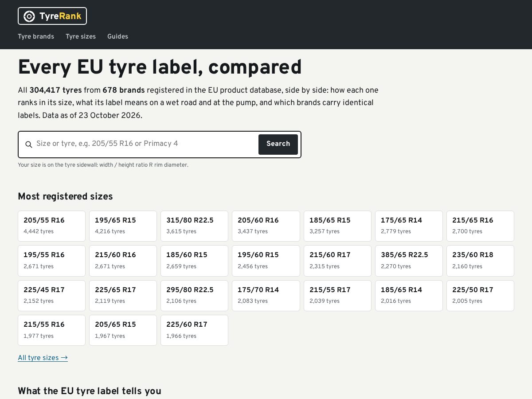This screenshot has width=532, height=399.
Task: Click 'What the EU tyre label tells you' heading
Action: pos(90,391)
